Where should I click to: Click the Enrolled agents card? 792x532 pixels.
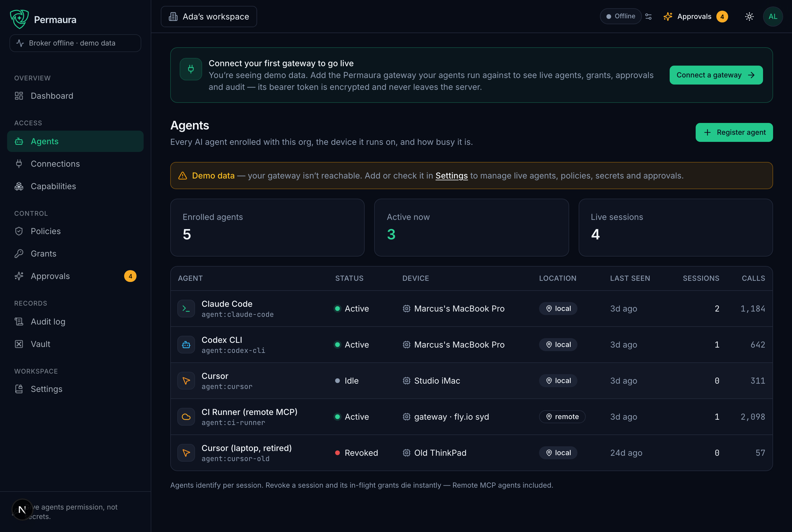point(267,228)
